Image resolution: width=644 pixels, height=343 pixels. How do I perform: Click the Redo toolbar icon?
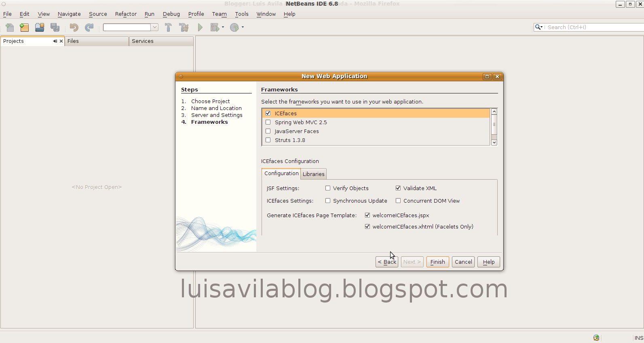[x=89, y=28]
